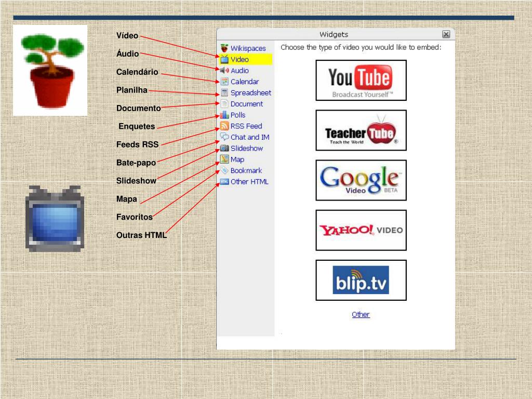Click the Bookmark tag icon
Viewport: 532px width, 399px height.
coord(224,170)
